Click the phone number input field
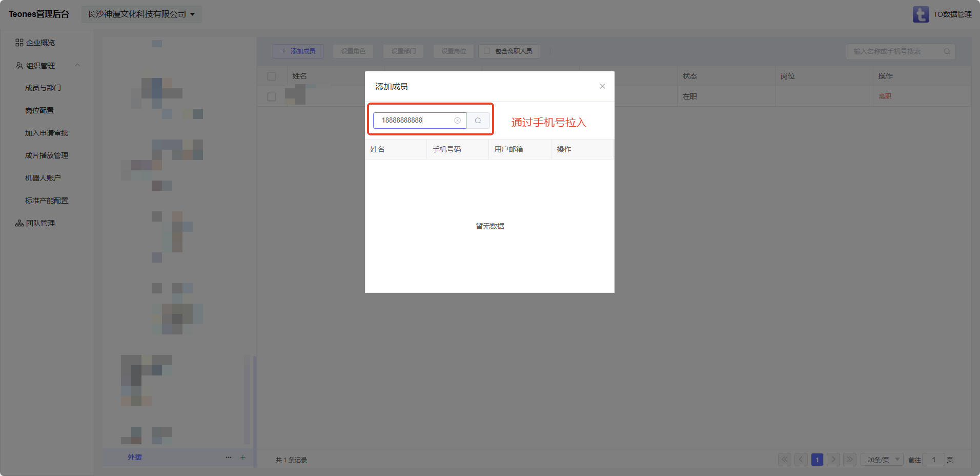The width and height of the screenshot is (980, 476). [413, 121]
